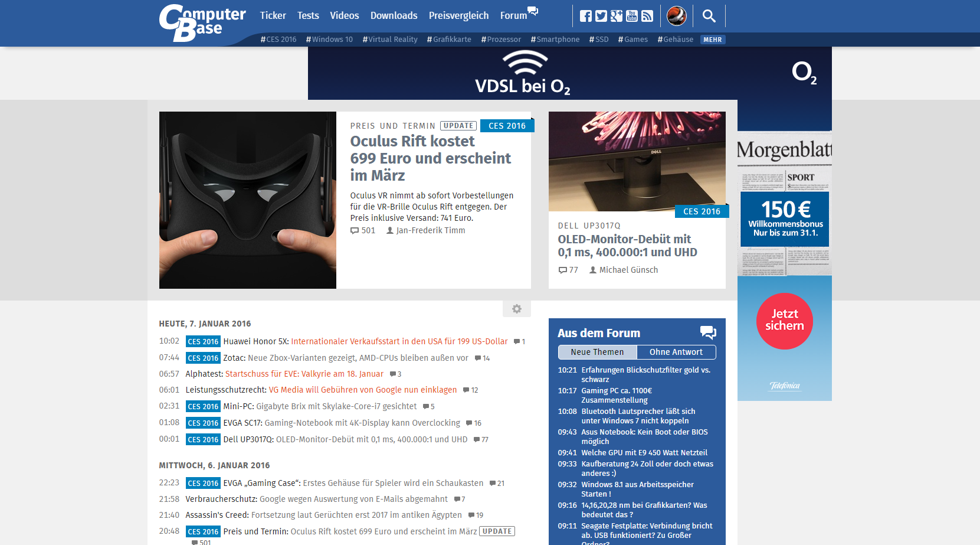
Task: Select the #Smartphone topic tag
Action: click(555, 40)
